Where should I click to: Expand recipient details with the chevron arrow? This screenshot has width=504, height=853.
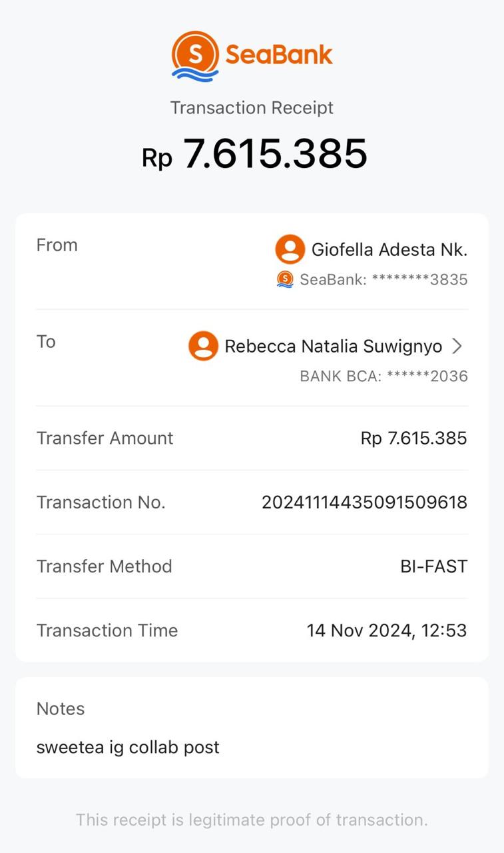point(457,347)
